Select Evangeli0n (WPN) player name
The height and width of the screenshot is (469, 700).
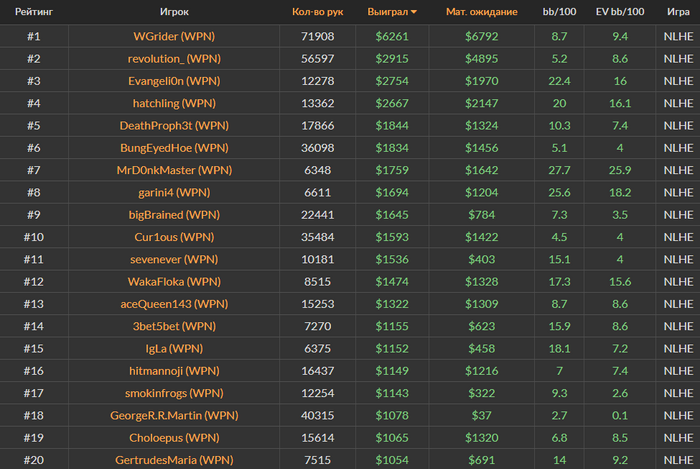[174, 81]
